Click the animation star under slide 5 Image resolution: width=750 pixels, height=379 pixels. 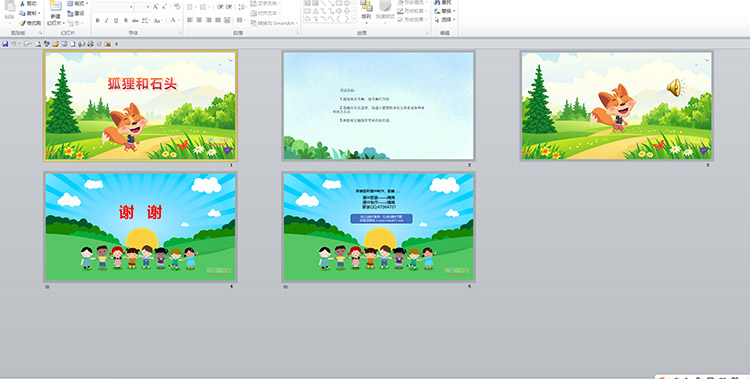point(286,287)
